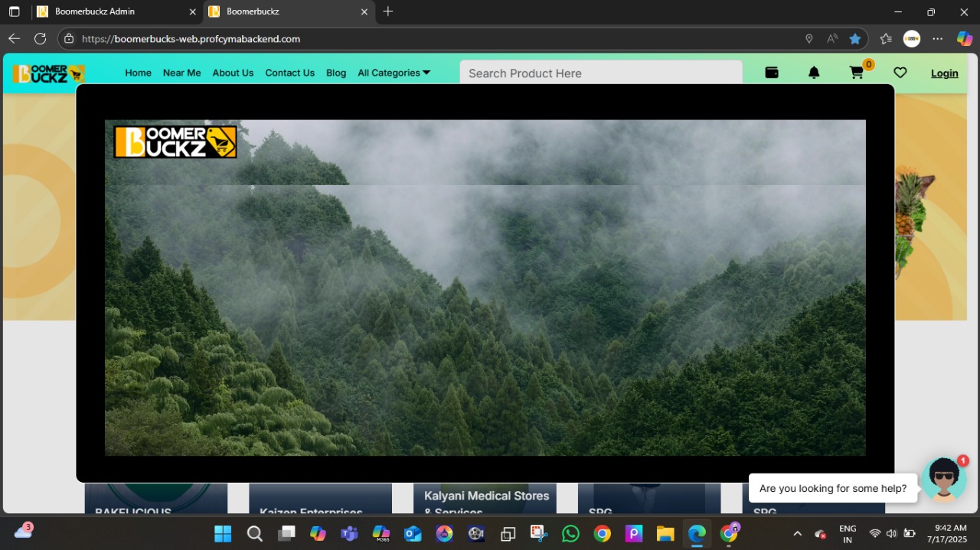Open WhatsApp from the taskbar
Viewport: 980px width, 550px height.
(x=570, y=534)
